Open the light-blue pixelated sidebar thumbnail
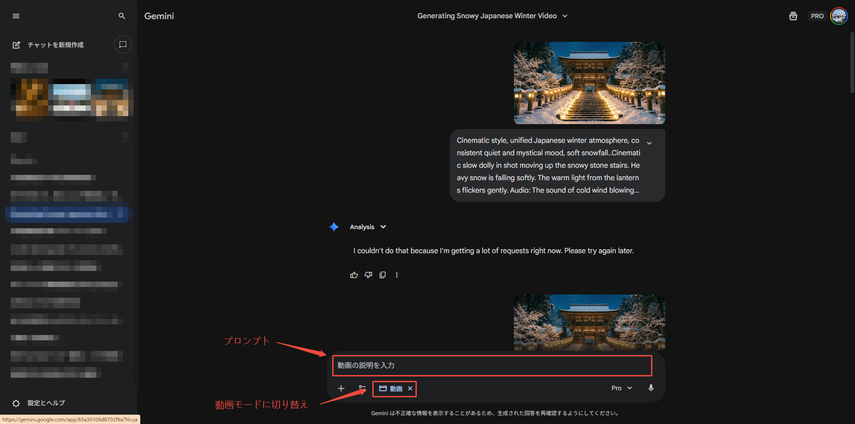Viewport: 855px width, 424px height. pyautogui.click(x=70, y=98)
